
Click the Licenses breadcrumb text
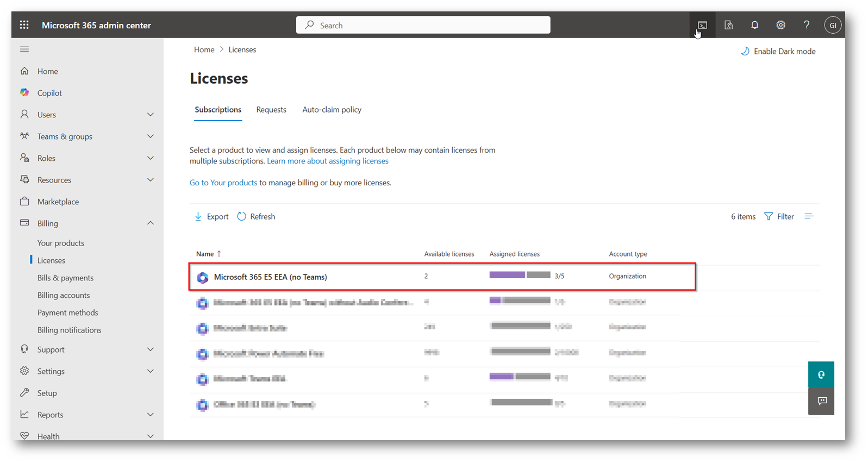coord(242,49)
